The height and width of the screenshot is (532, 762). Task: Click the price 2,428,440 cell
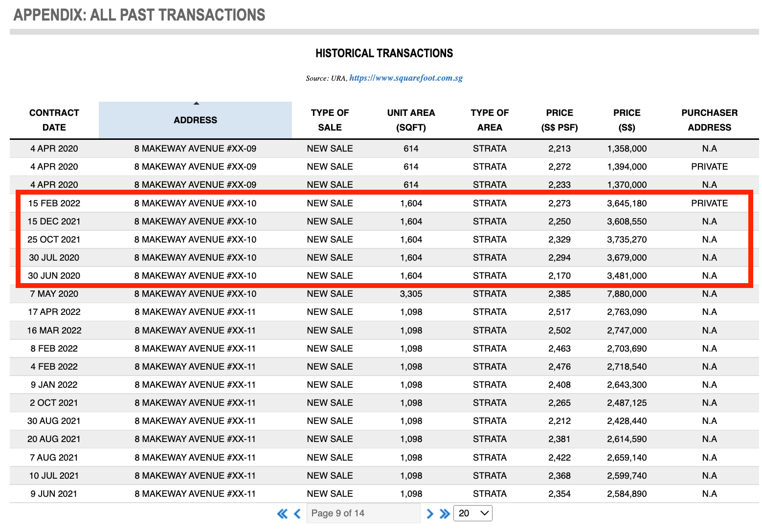[x=627, y=421]
